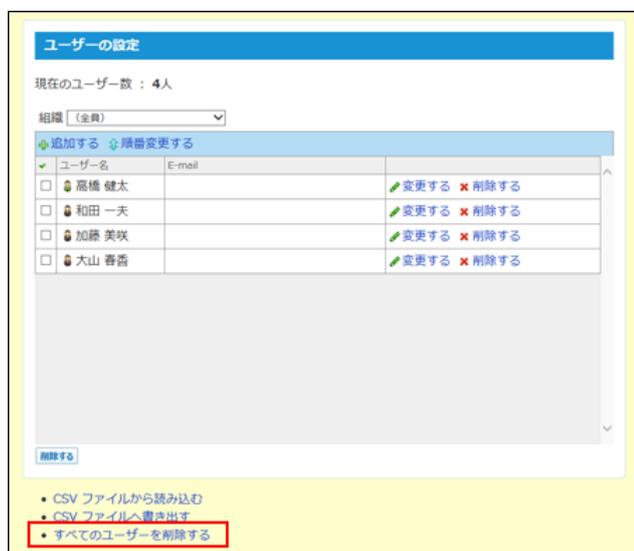
Task: Open CSV ファイルから読み込む link
Action: pyautogui.click(x=127, y=499)
